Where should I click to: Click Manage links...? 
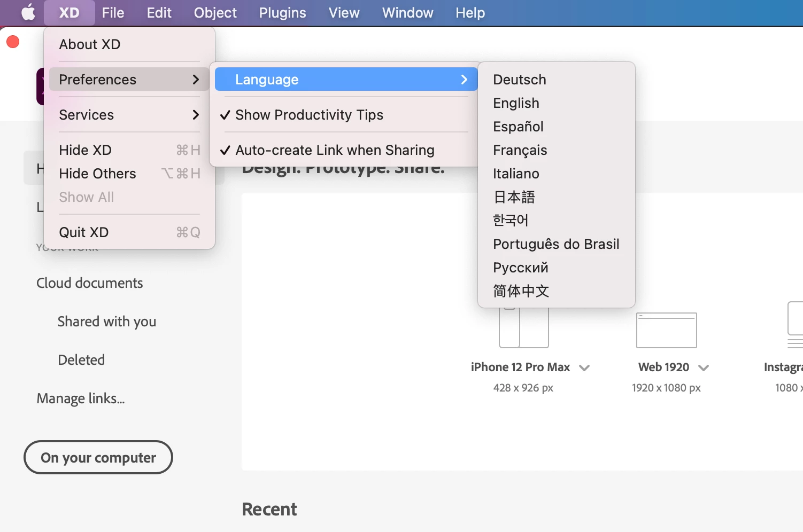pyautogui.click(x=81, y=398)
